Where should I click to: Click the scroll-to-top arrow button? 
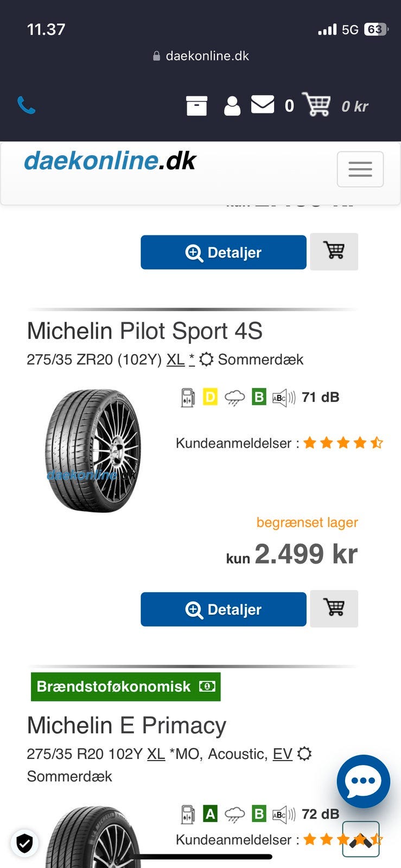tap(361, 839)
